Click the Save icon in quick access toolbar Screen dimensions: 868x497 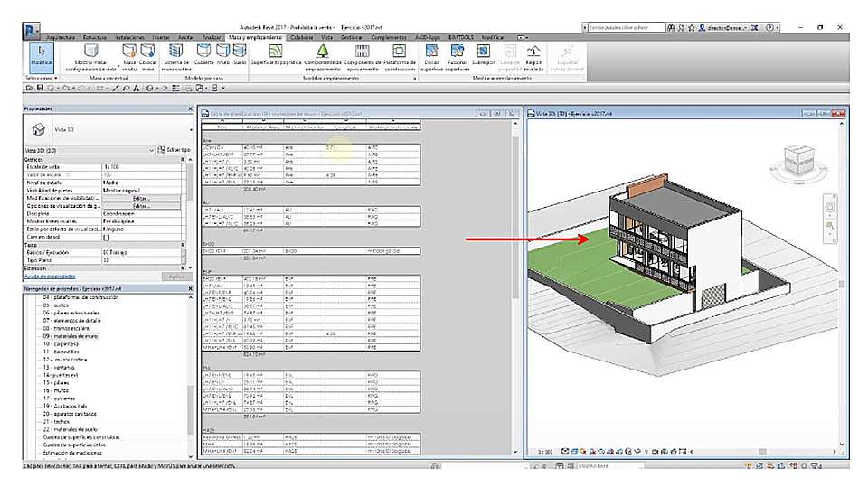point(40,88)
